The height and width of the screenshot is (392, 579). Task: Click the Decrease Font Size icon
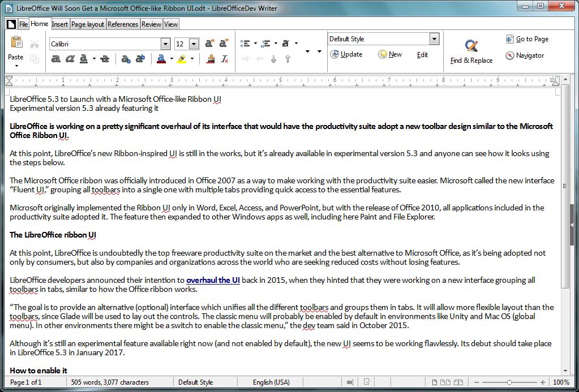tap(224, 43)
